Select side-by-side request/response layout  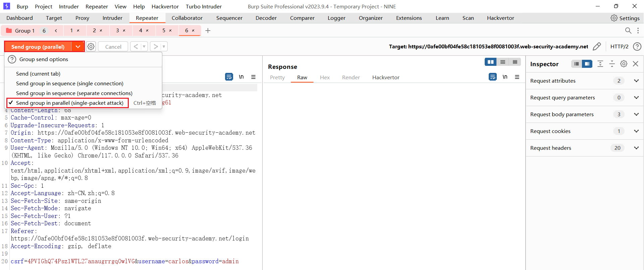pyautogui.click(x=491, y=62)
